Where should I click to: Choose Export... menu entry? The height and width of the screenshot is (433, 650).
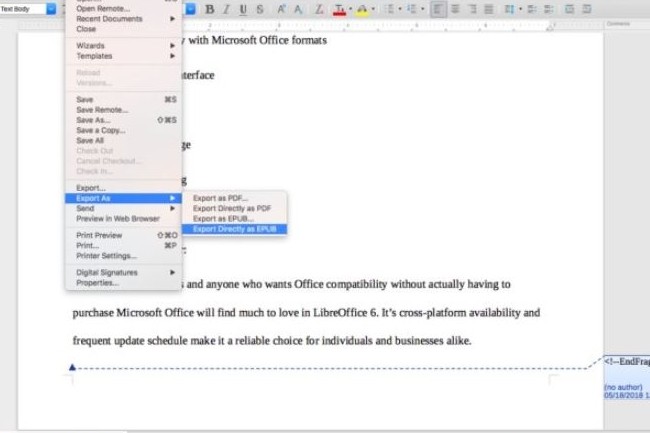pyautogui.click(x=124, y=188)
